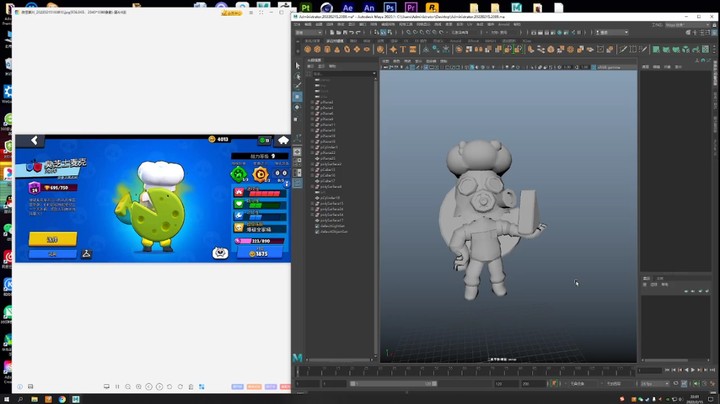Screen dimensions: 720x404
Task: Toggle the Channel Box sidebar button
Action: 714,32
